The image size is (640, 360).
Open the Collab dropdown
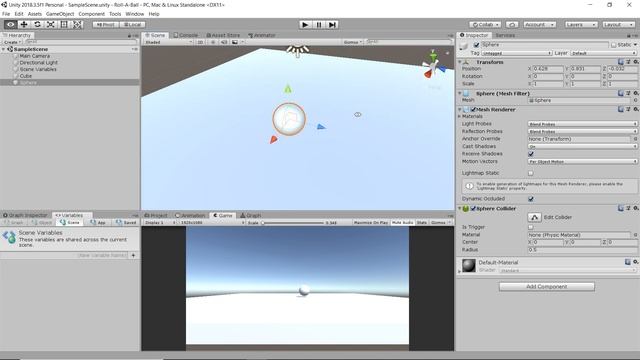(x=485, y=24)
